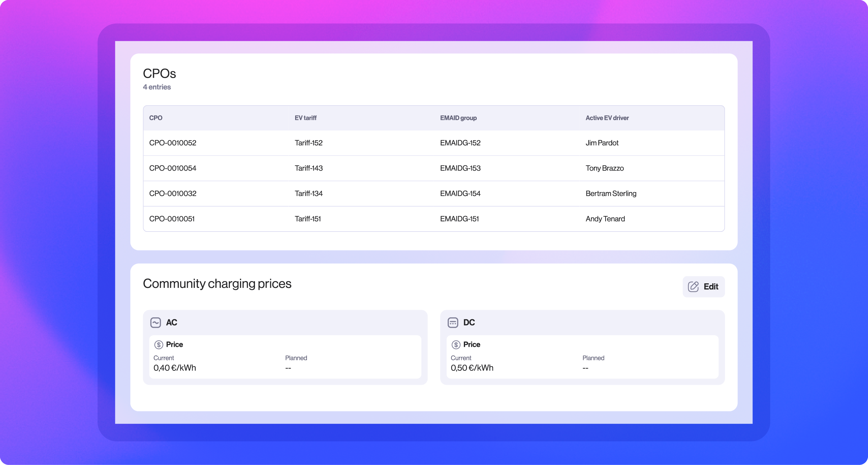Image resolution: width=868 pixels, height=465 pixels.
Task: Click the dollar Price icon in DC card
Action: pos(456,344)
